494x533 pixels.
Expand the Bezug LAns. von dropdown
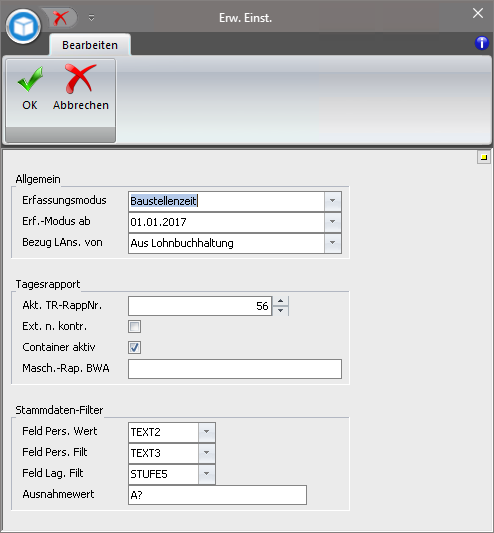pyautogui.click(x=333, y=243)
